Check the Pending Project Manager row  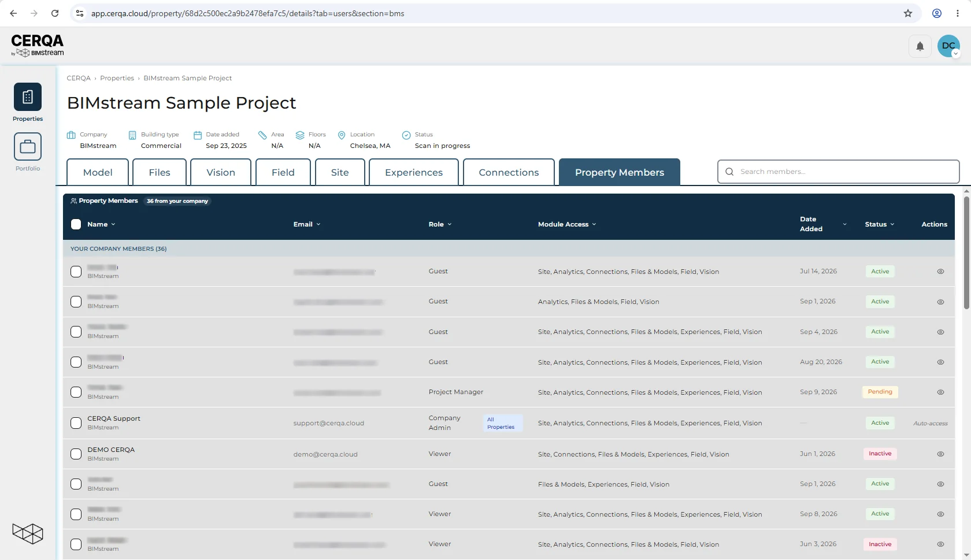click(x=76, y=392)
